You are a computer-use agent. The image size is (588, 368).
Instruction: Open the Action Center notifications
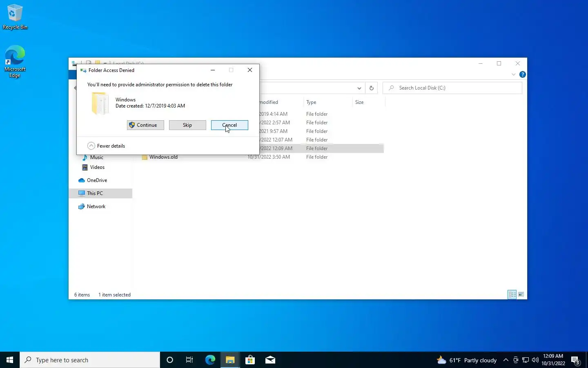(x=576, y=360)
